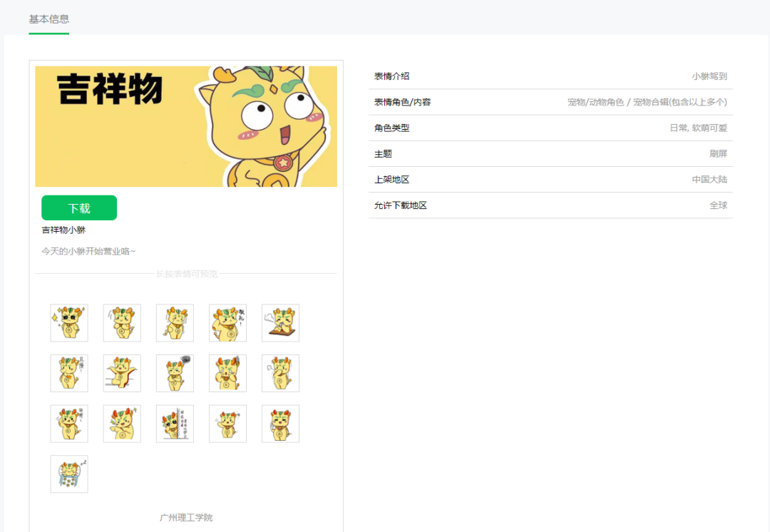Select the sunglasses sticker with sparkles
The image size is (770, 532).
click(69, 323)
